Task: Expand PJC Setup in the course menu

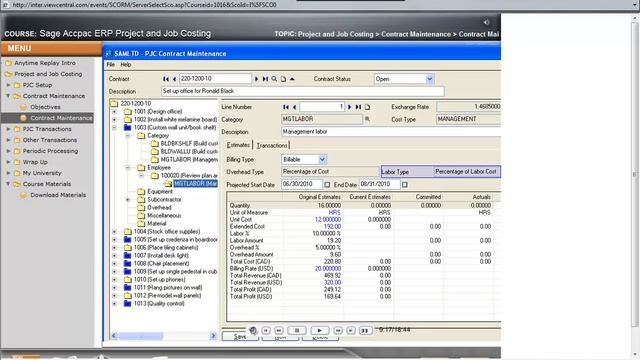Action: click(8, 85)
